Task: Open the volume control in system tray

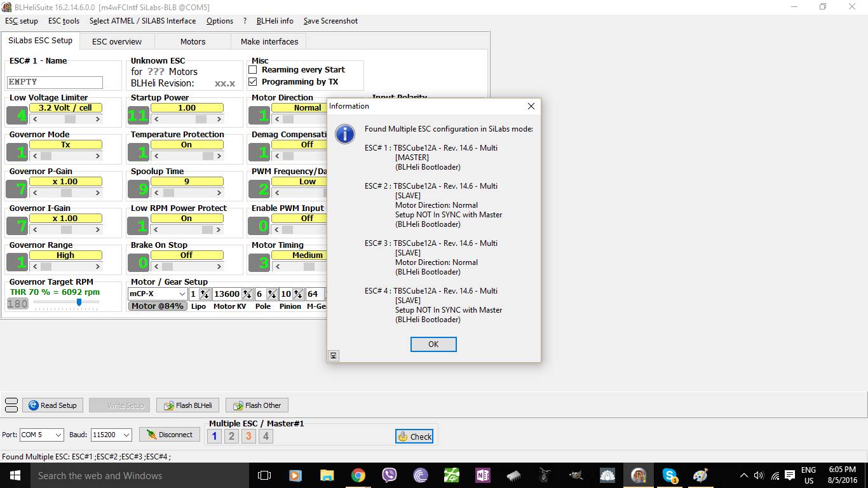Action: pyautogui.click(x=759, y=475)
